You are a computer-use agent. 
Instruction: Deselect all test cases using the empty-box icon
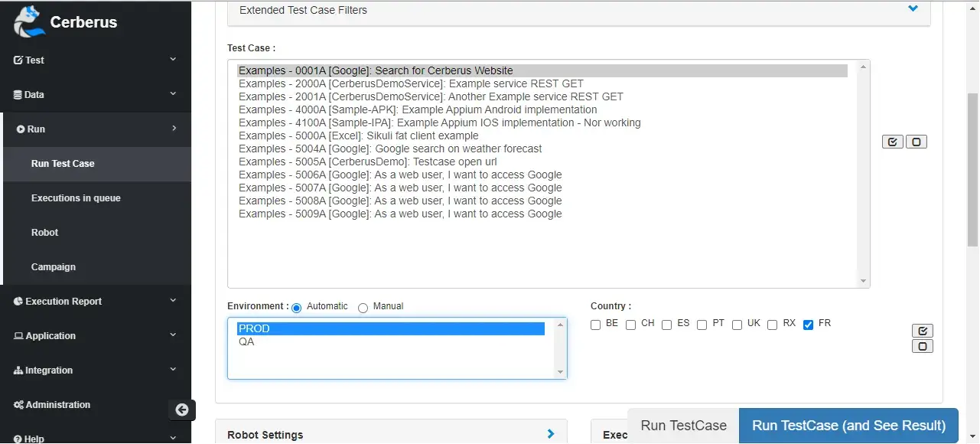[x=917, y=141]
